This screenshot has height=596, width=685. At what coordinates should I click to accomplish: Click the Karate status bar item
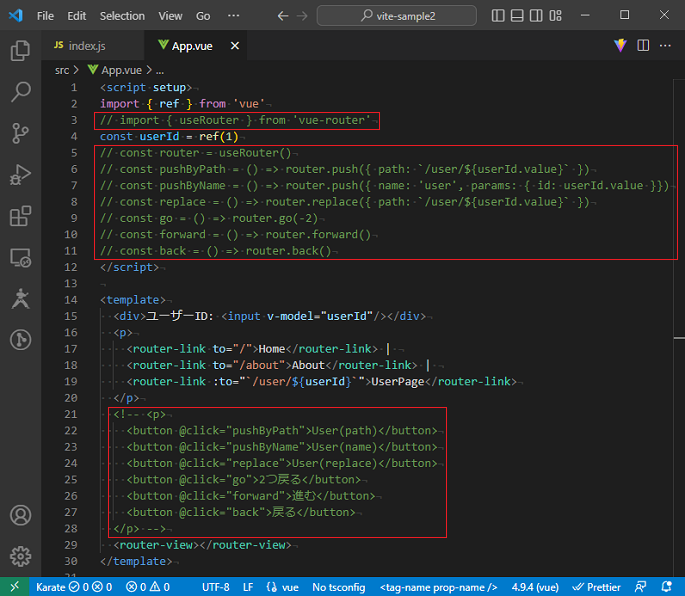74,587
